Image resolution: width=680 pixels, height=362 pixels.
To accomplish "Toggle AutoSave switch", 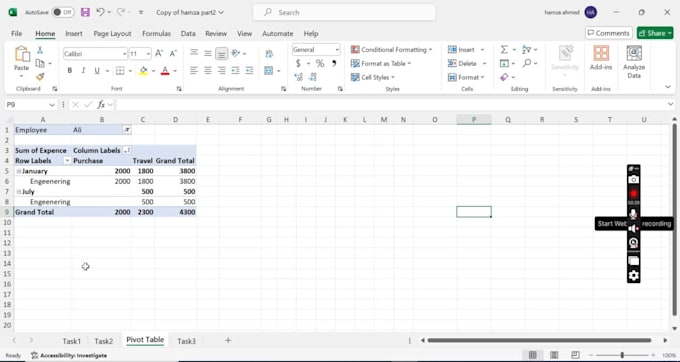I will pos(63,12).
